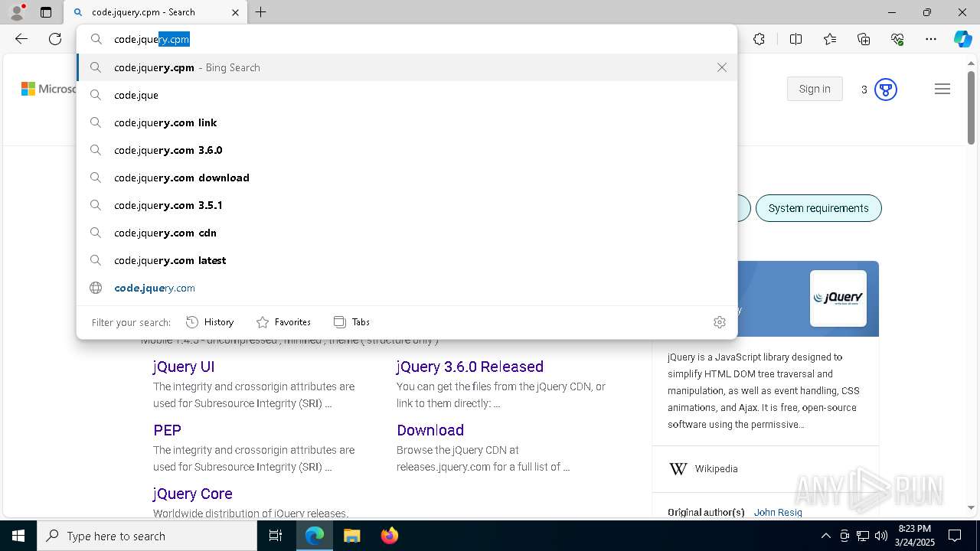The image size is (980, 551).
Task: Open the Download result link
Action: (x=430, y=430)
